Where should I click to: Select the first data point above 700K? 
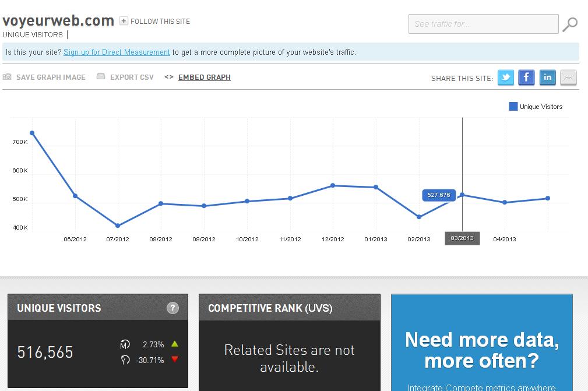[32, 133]
